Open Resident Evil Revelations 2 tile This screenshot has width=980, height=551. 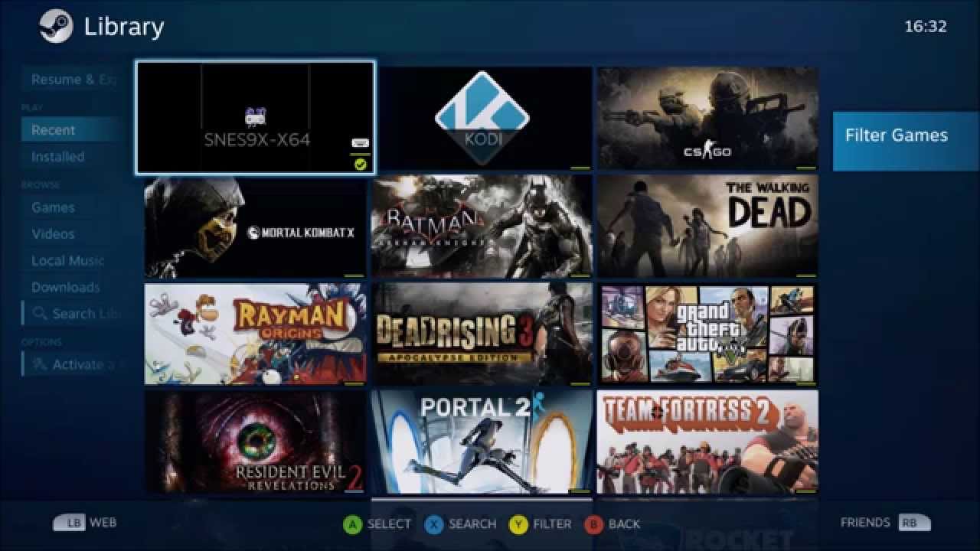click(x=255, y=442)
